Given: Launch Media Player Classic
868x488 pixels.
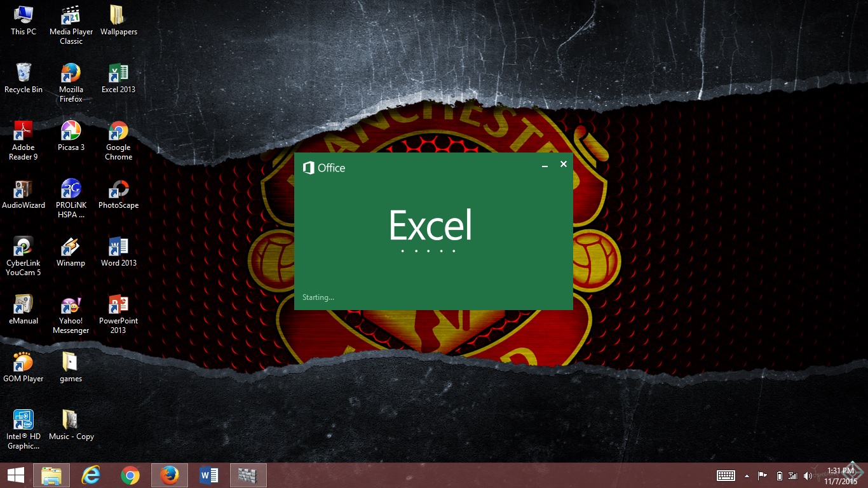Looking at the screenshot, I should [71, 15].
